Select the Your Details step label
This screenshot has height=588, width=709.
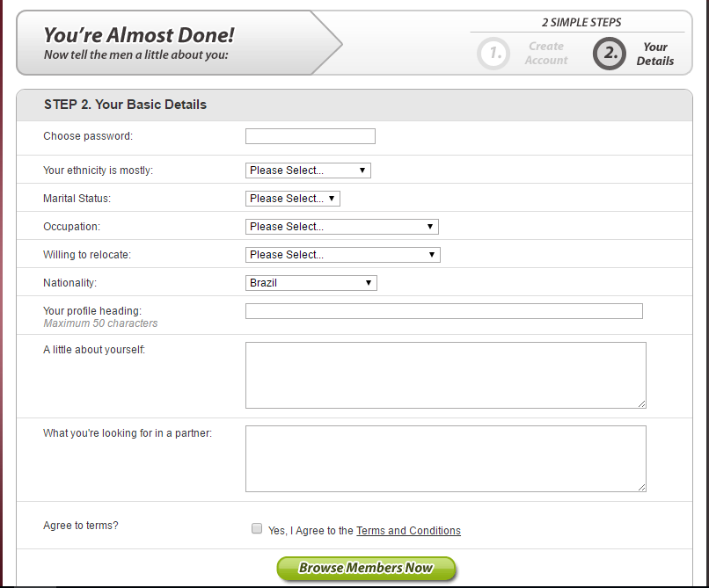click(x=655, y=54)
